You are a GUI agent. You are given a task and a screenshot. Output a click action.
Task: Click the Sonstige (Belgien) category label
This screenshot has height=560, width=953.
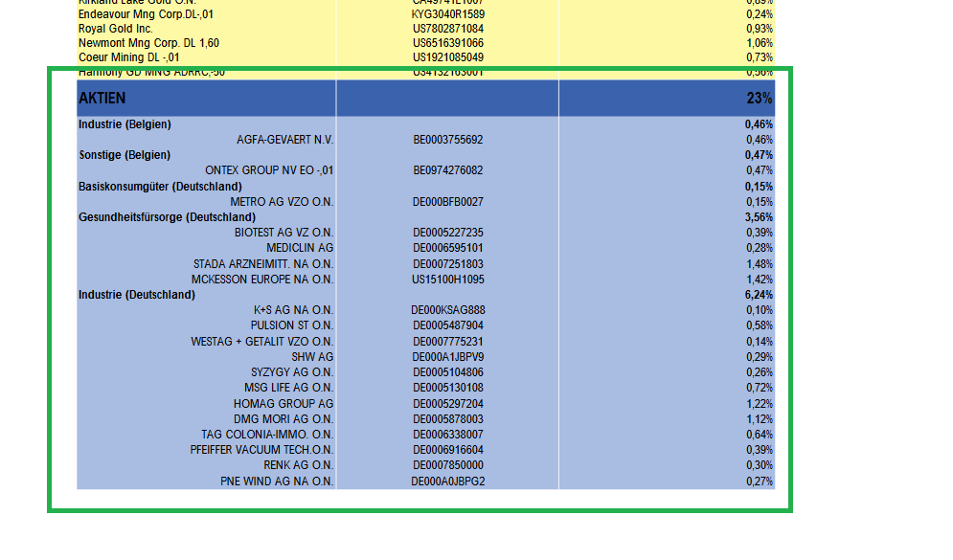[125, 155]
